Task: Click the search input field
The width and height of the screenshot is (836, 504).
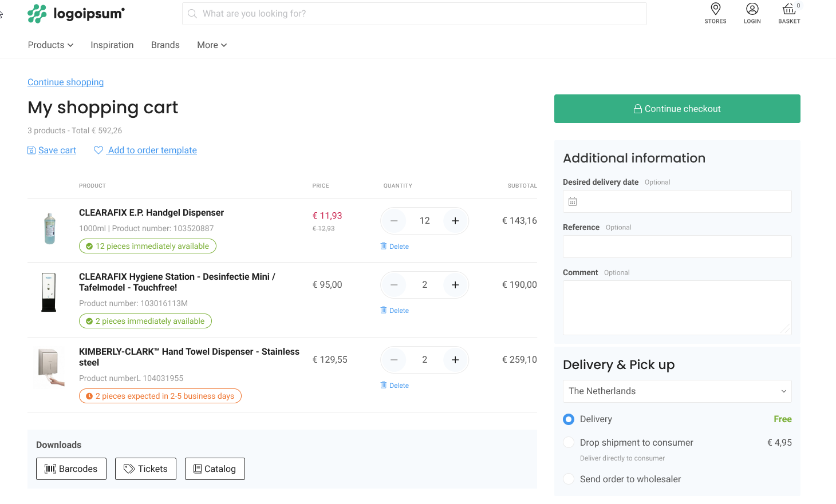Action: pyautogui.click(x=415, y=14)
